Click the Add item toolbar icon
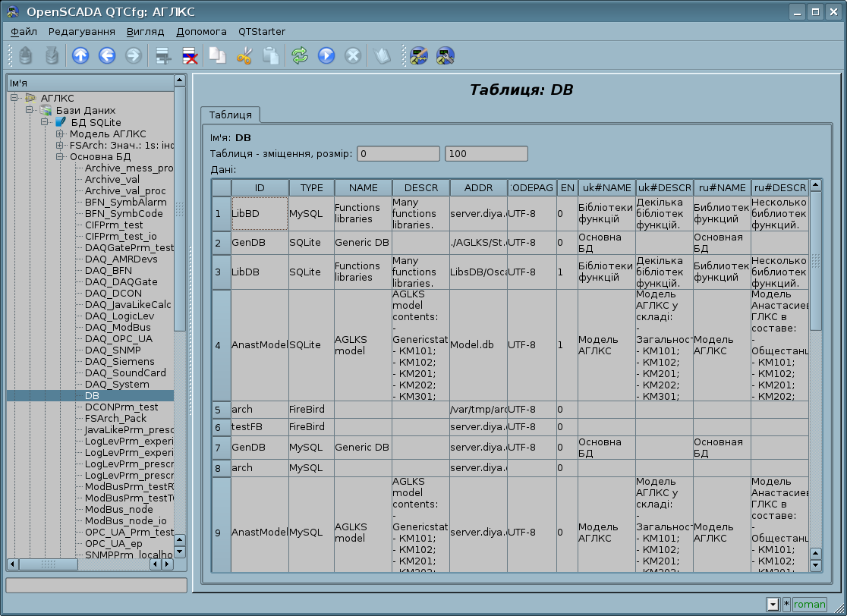 162,55
